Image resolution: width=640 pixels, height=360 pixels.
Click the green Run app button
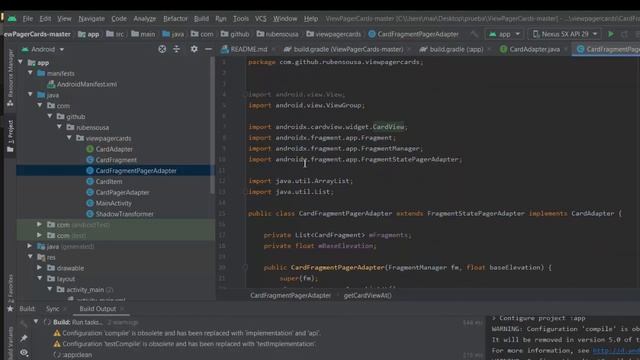[x=611, y=34]
